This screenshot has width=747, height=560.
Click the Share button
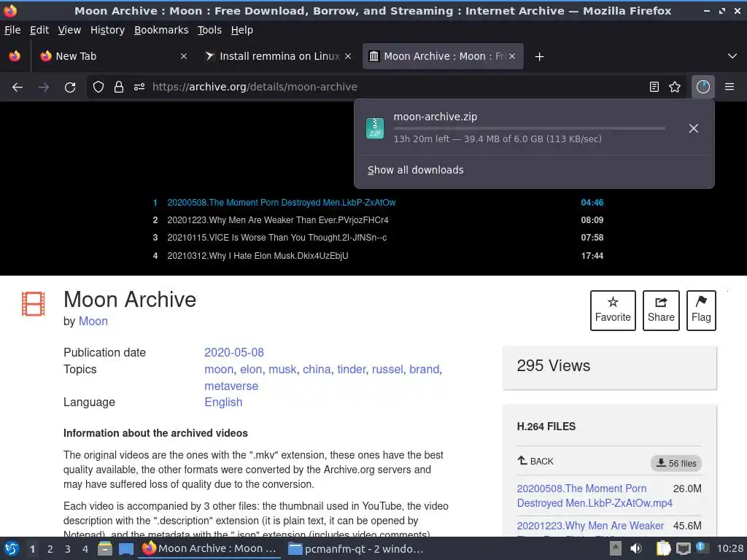click(661, 310)
